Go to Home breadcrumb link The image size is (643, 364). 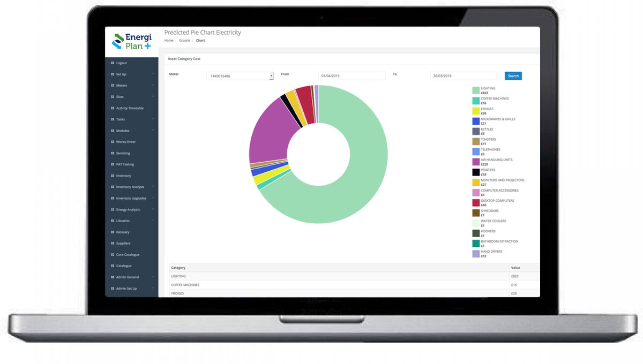169,41
